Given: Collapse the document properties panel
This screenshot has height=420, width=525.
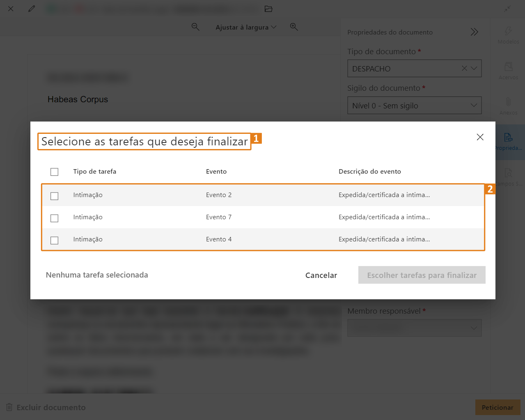Looking at the screenshot, I should click(x=474, y=32).
